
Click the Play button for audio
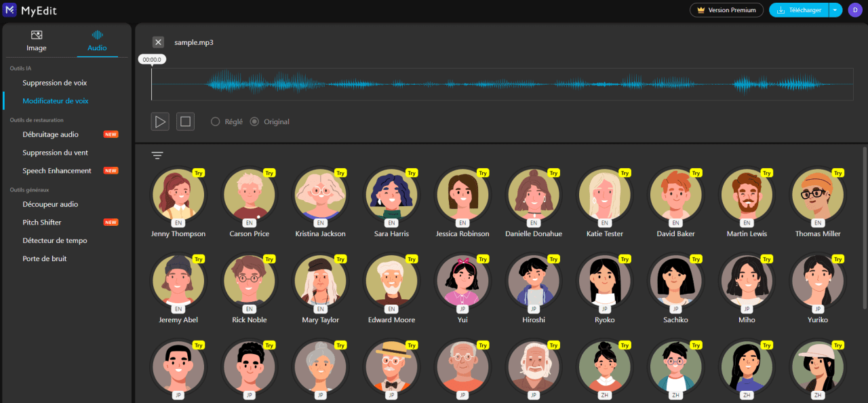(x=160, y=121)
